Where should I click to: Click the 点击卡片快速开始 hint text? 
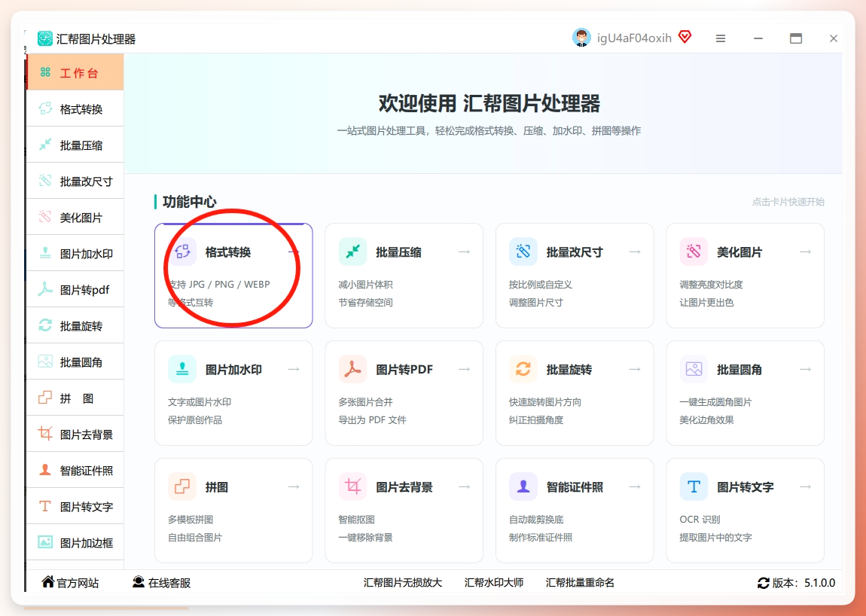(788, 202)
